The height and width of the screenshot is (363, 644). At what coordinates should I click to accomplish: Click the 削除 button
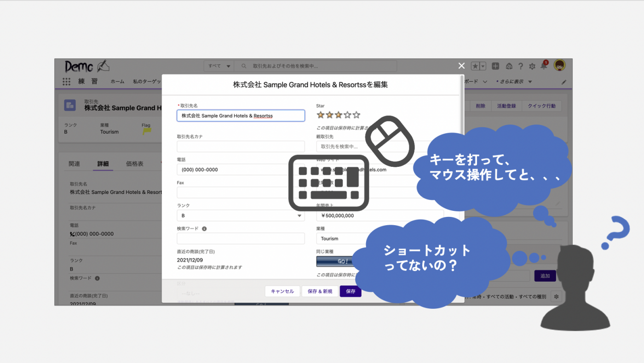(480, 106)
